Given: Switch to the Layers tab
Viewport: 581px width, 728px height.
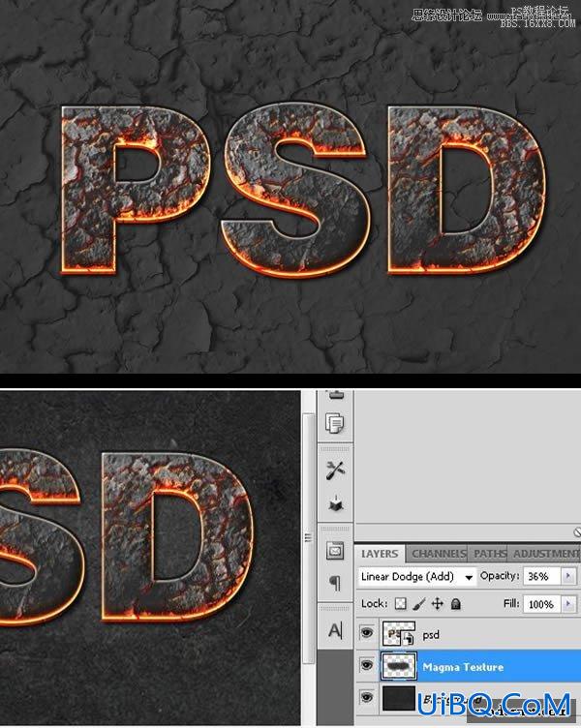Looking at the screenshot, I should [x=380, y=554].
